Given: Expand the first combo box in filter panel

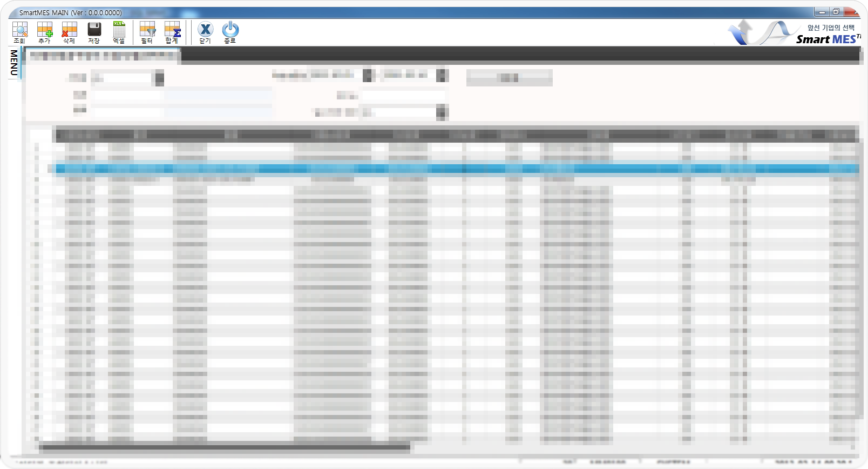Looking at the screenshot, I should pos(159,78).
